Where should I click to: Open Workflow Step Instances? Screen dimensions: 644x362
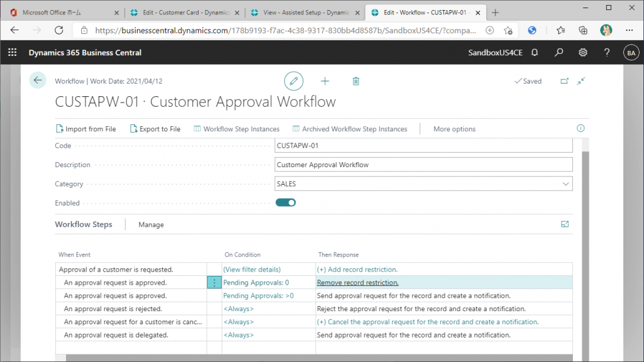tap(236, 129)
